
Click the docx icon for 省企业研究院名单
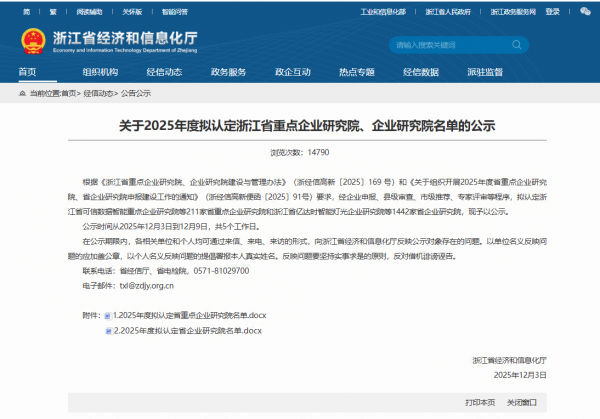tap(107, 329)
